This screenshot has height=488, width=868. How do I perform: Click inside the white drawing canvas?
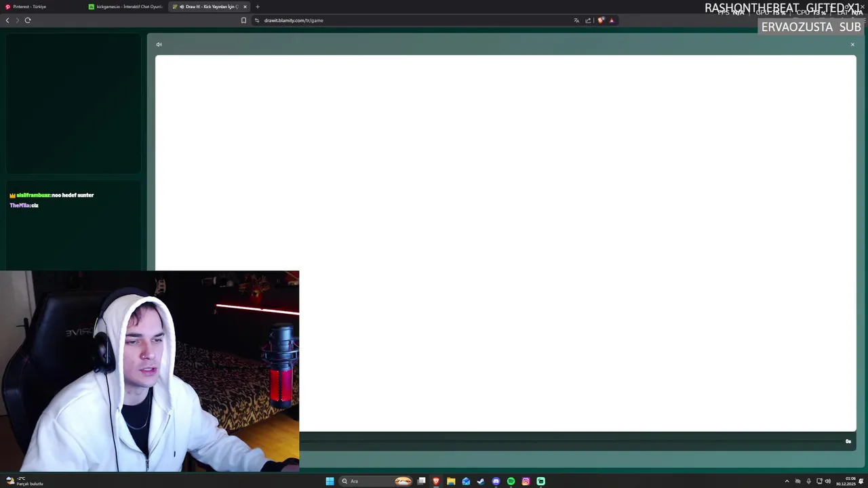pos(505,243)
